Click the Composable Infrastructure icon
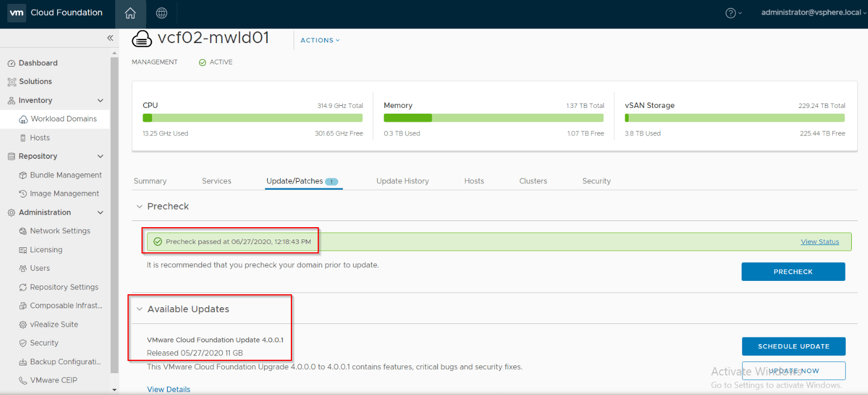The image size is (868, 395). 23,306
